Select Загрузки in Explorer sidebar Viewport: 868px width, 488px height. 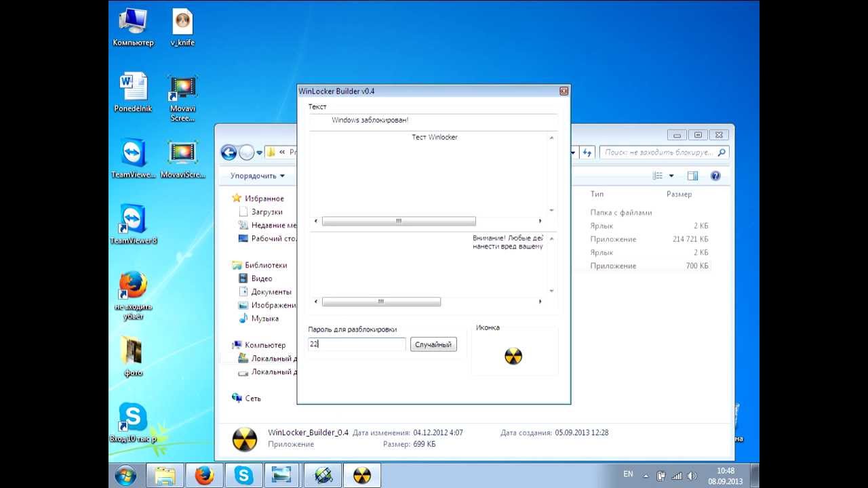260,212
